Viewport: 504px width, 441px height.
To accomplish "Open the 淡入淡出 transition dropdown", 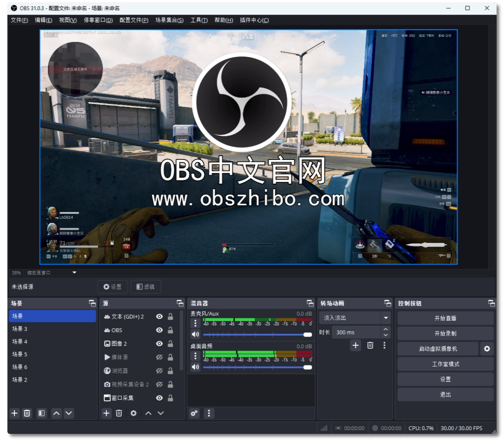I will pyautogui.click(x=385, y=318).
